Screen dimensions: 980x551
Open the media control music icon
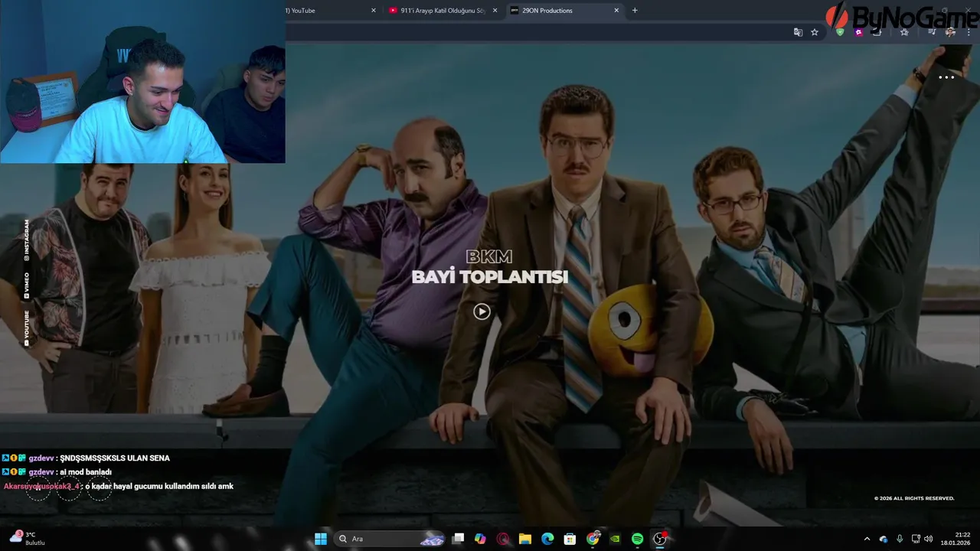point(932,32)
